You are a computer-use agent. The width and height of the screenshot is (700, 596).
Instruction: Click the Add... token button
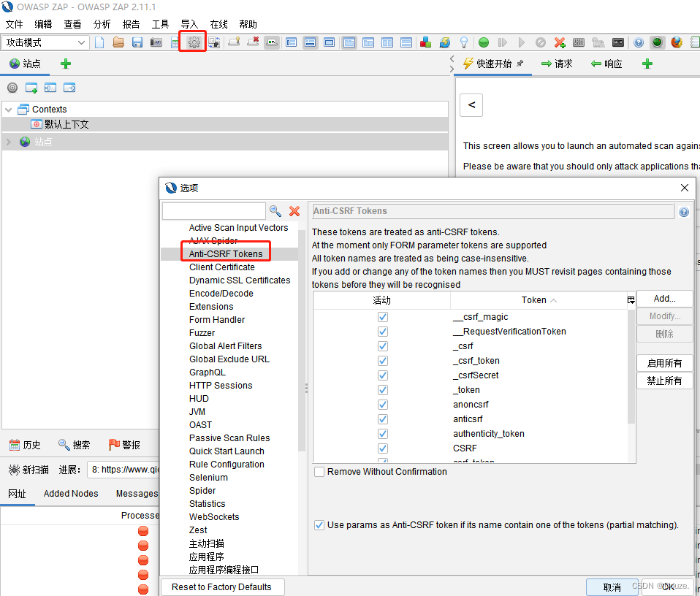(664, 299)
